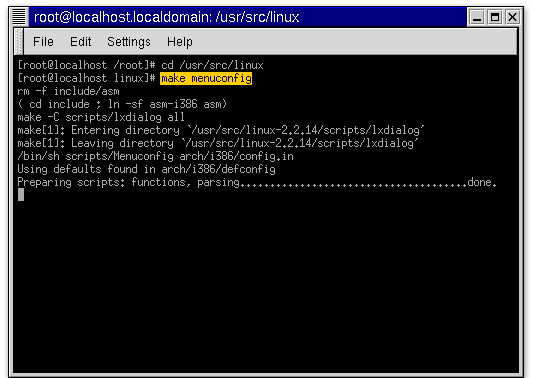Click the 'Preparing scripts' output line
This screenshot has height=378, width=534.
(x=257, y=182)
